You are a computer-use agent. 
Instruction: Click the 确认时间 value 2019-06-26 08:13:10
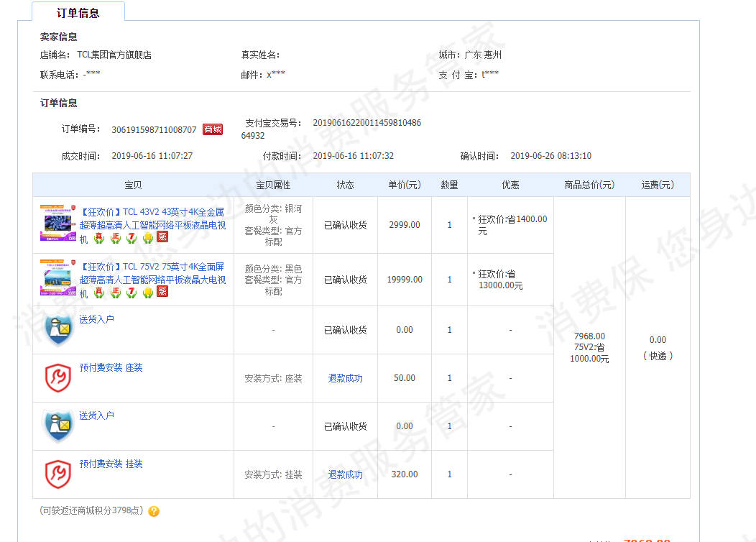(x=551, y=156)
